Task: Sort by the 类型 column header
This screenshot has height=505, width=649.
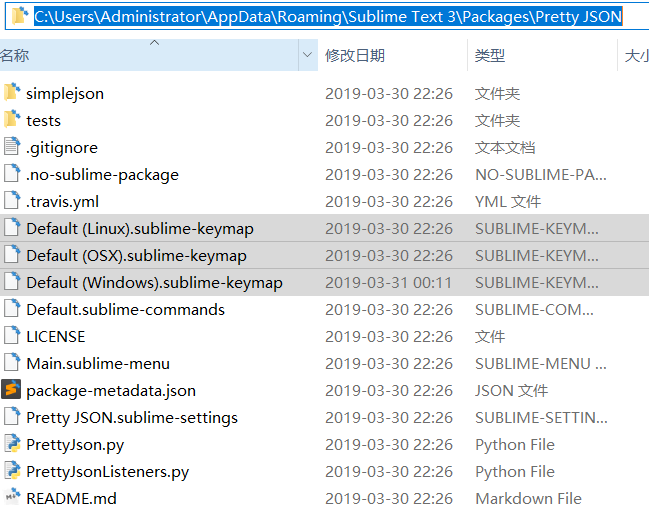Action: pyautogui.click(x=490, y=56)
